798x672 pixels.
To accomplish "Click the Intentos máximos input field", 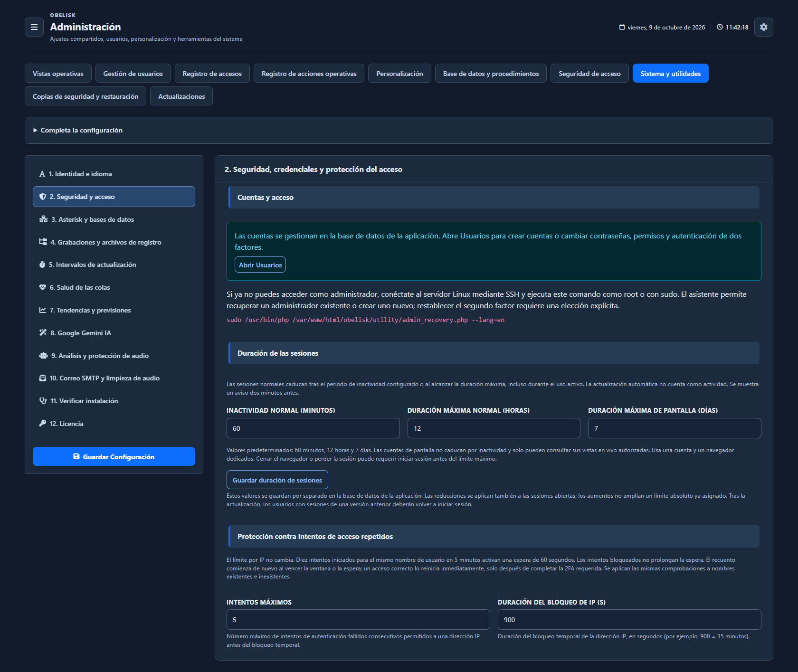I will click(x=358, y=620).
